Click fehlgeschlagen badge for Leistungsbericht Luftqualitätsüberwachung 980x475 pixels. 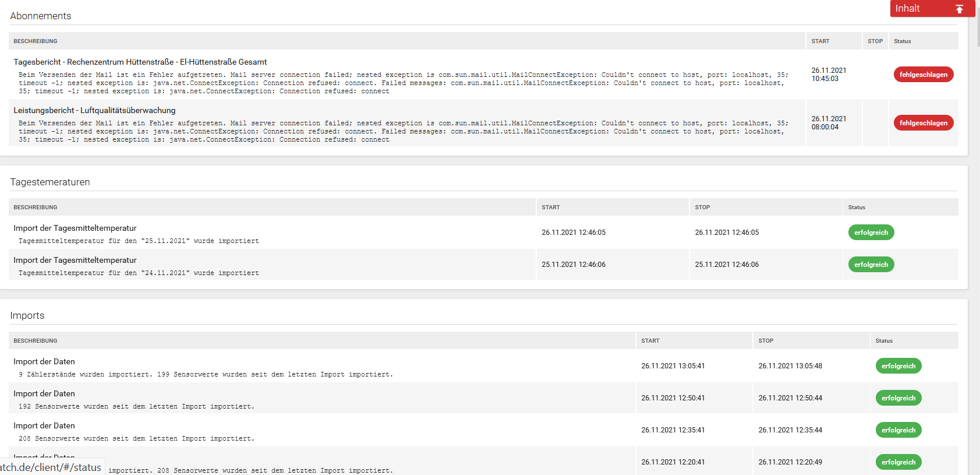click(923, 123)
